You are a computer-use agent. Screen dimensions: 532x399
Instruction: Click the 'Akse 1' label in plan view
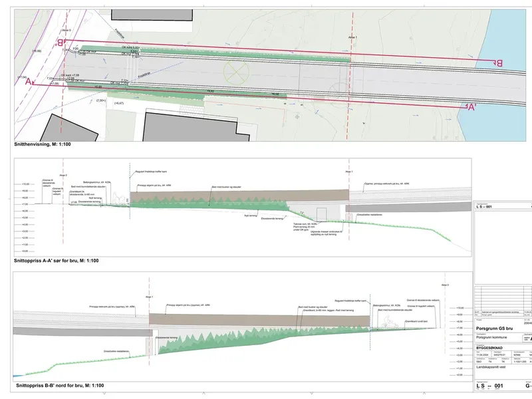point(352,37)
